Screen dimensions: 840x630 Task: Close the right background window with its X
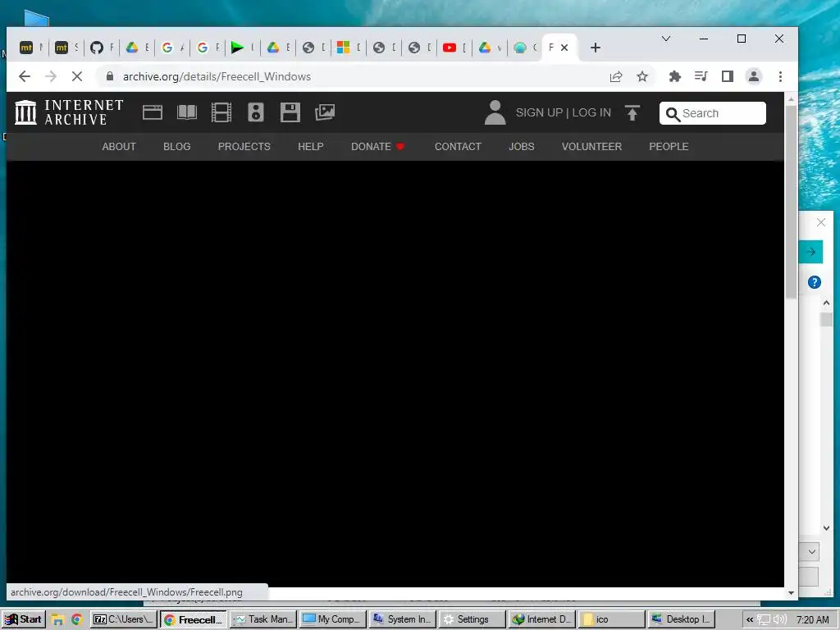pyautogui.click(x=820, y=222)
